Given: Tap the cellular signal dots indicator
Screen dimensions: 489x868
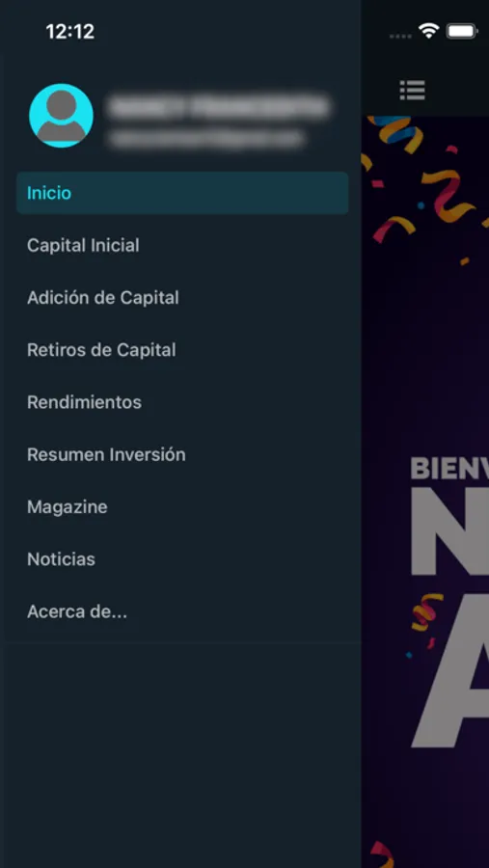Looking at the screenshot, I should point(400,36).
